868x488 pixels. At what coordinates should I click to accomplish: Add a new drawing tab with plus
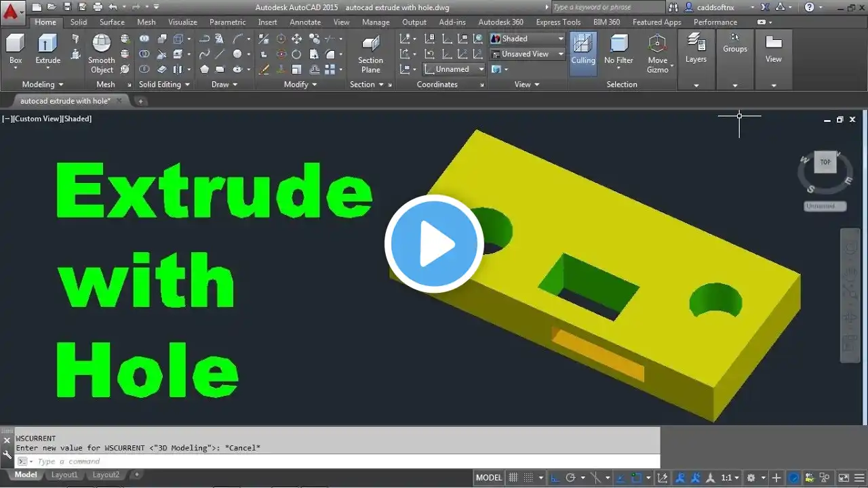[x=140, y=101]
